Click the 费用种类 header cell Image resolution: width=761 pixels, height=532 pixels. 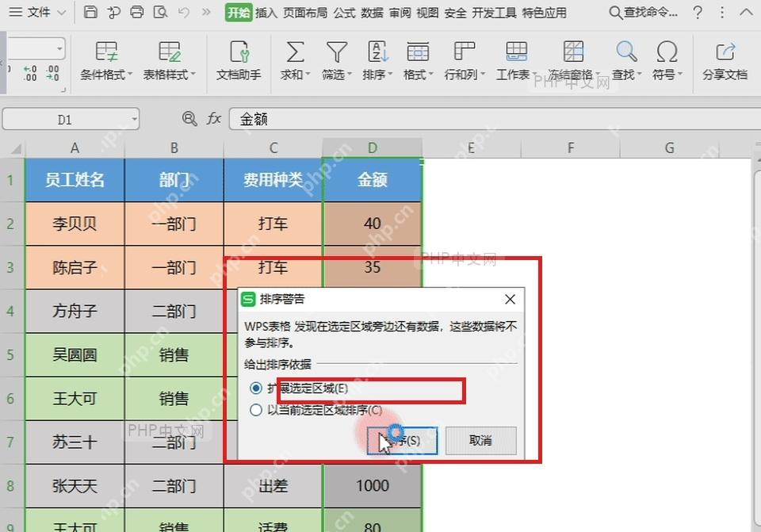(x=273, y=180)
